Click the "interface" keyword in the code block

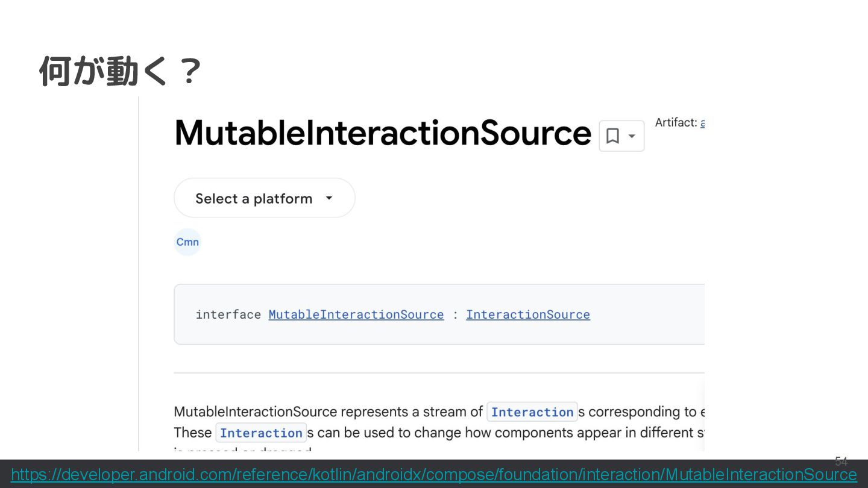[x=228, y=314]
